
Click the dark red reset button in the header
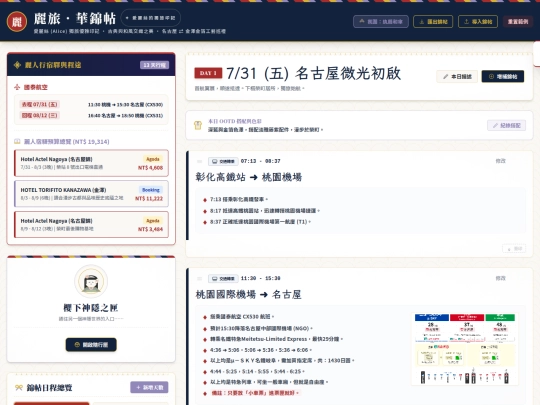point(518,22)
